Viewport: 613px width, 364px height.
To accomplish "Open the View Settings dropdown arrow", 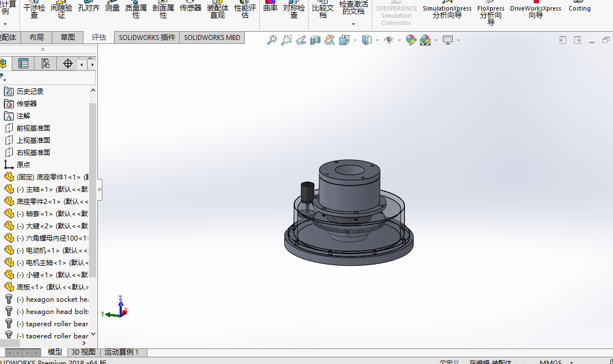I will pos(458,40).
